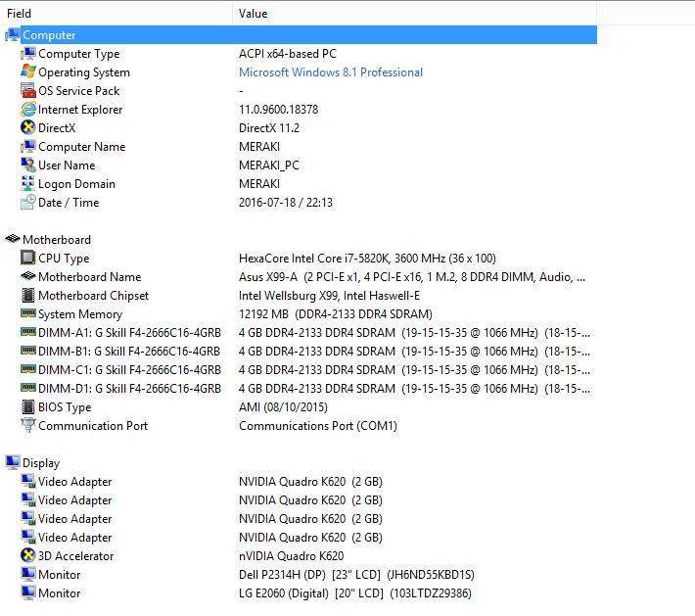
Task: Select the AMI (08/10/2015) BIOS value
Action: tap(283, 407)
